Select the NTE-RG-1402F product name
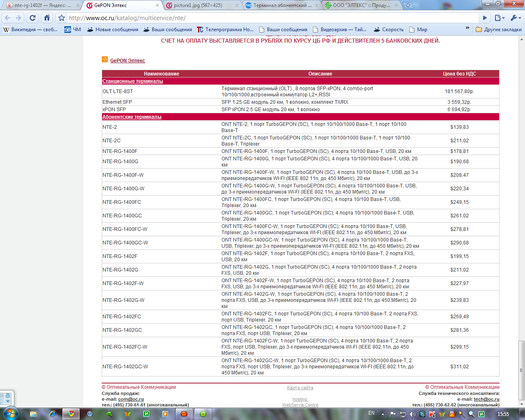 pos(120,256)
